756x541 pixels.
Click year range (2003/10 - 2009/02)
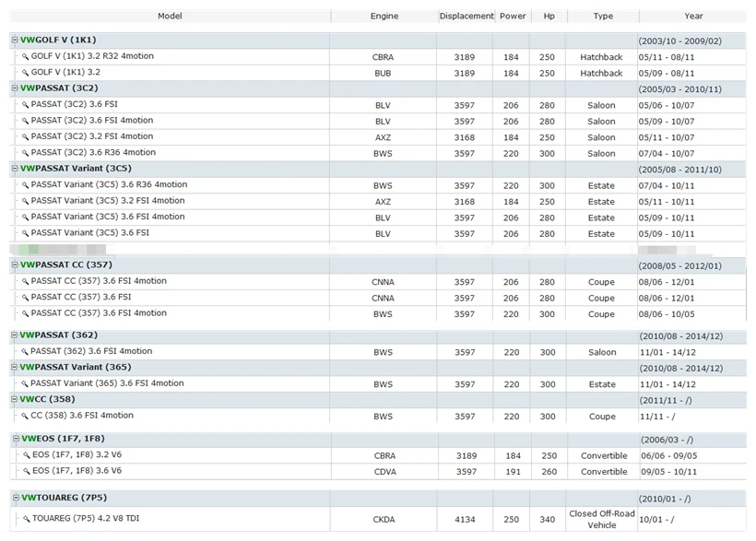click(x=680, y=41)
